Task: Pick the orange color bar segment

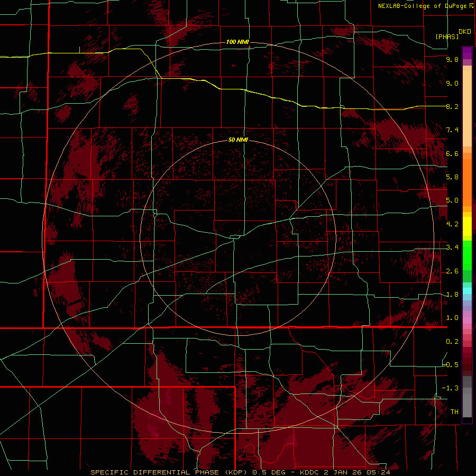Action: click(467, 182)
